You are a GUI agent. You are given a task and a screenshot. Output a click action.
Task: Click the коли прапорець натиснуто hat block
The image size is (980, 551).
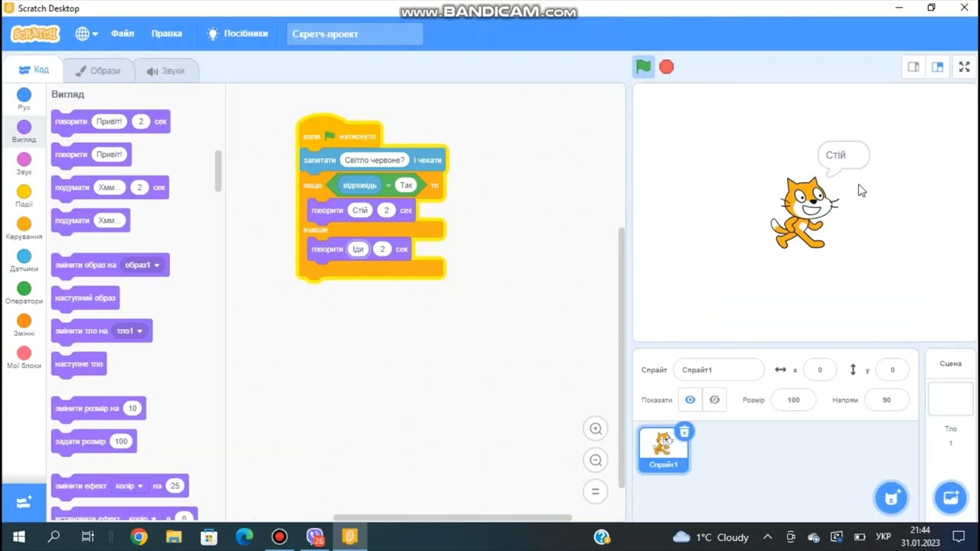click(339, 134)
